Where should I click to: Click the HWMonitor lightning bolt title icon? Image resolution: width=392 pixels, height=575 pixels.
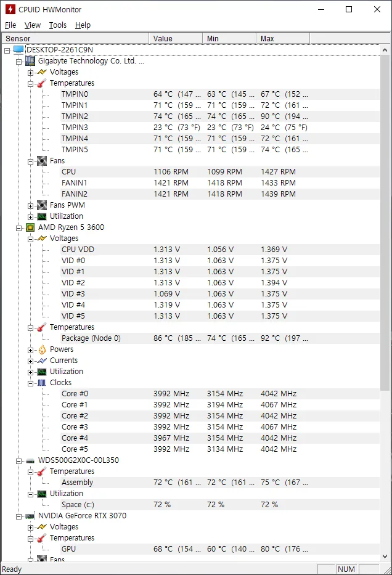tap(10, 9)
